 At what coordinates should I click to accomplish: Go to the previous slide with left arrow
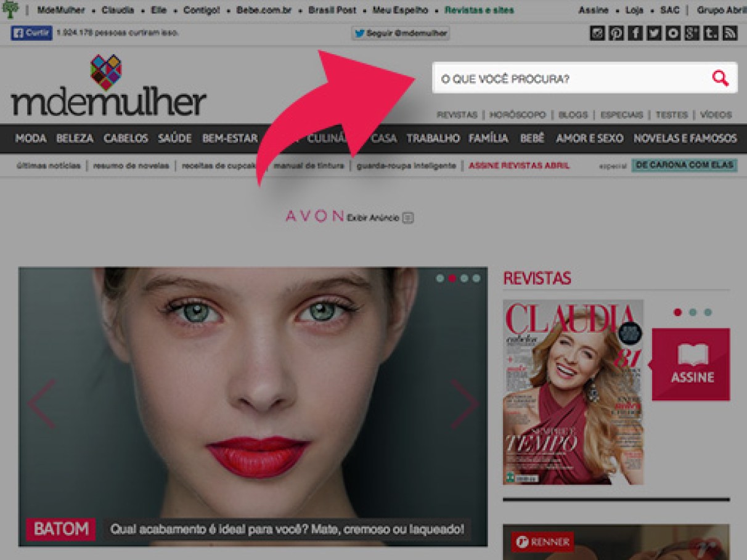[x=41, y=404]
